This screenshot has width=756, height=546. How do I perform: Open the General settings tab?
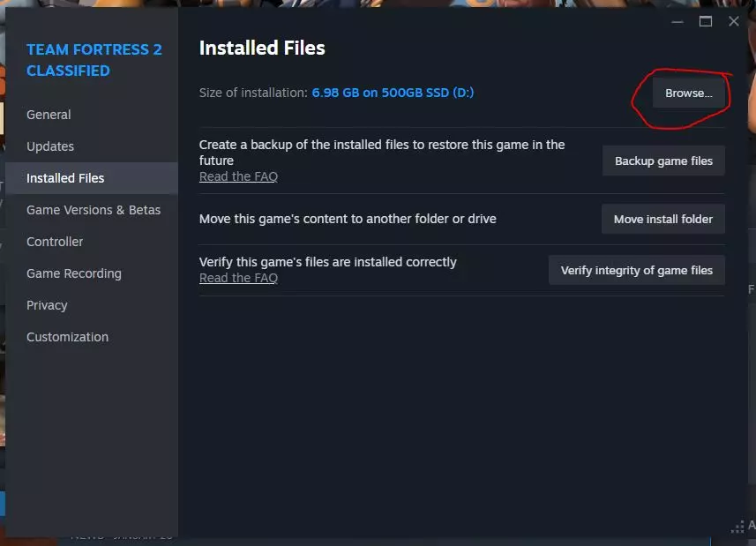pyautogui.click(x=49, y=115)
